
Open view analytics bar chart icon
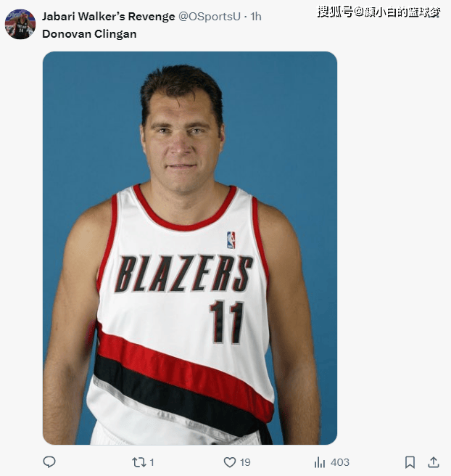(x=320, y=462)
